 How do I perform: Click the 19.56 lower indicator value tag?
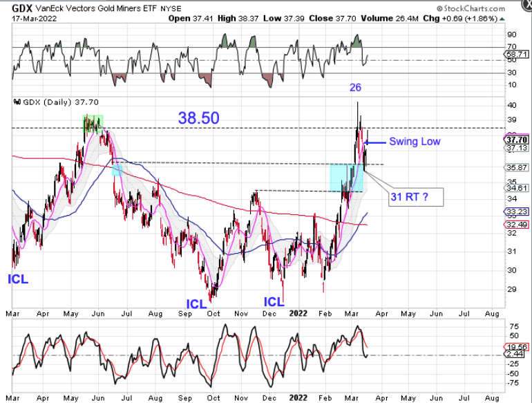tap(517, 348)
